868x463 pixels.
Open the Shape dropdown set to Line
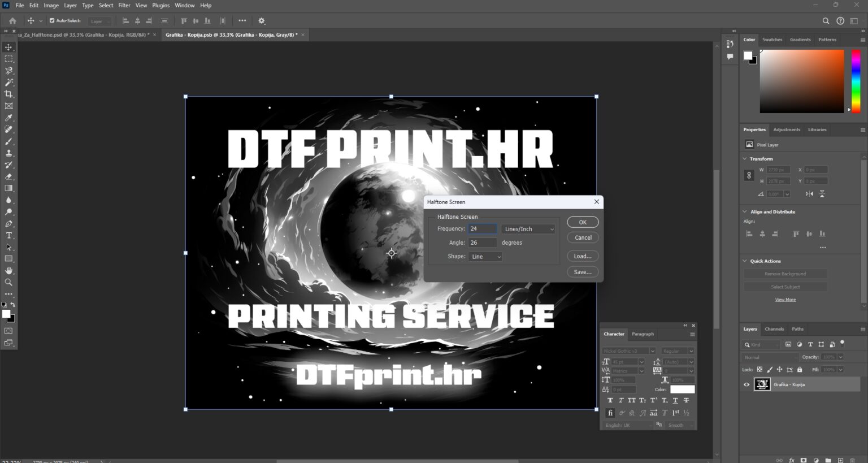(485, 257)
